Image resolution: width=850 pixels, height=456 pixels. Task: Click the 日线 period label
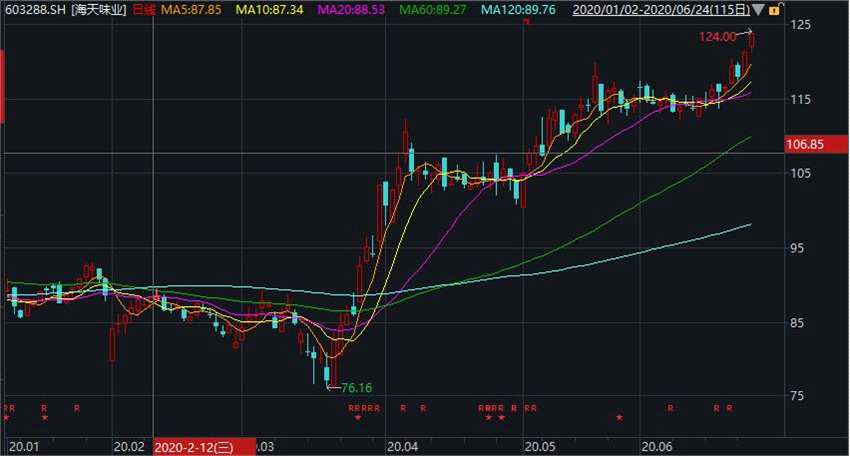pos(144,9)
